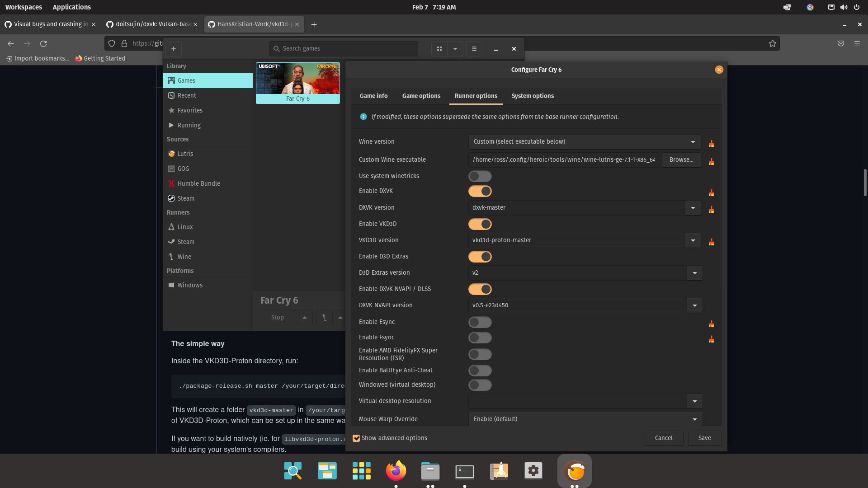Viewport: 868px width, 488px height.
Task: Open the Virtual desktop resolution dropdown
Action: coord(694,401)
